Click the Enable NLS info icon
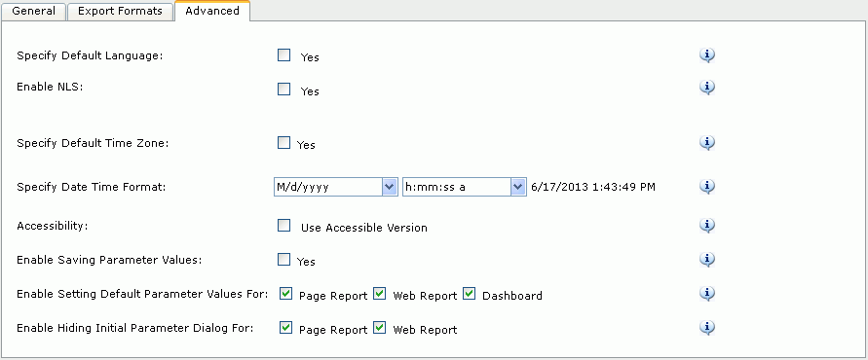The width and height of the screenshot is (868, 360). click(x=707, y=88)
